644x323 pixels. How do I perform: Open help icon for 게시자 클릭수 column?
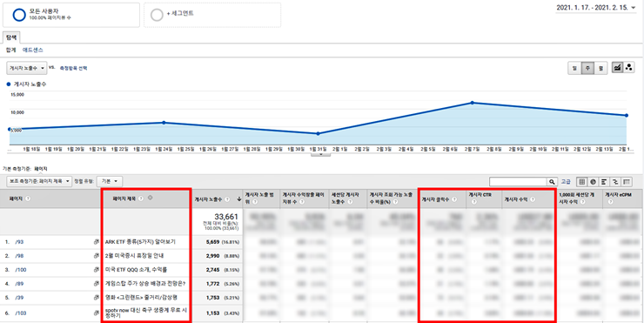pos(454,199)
